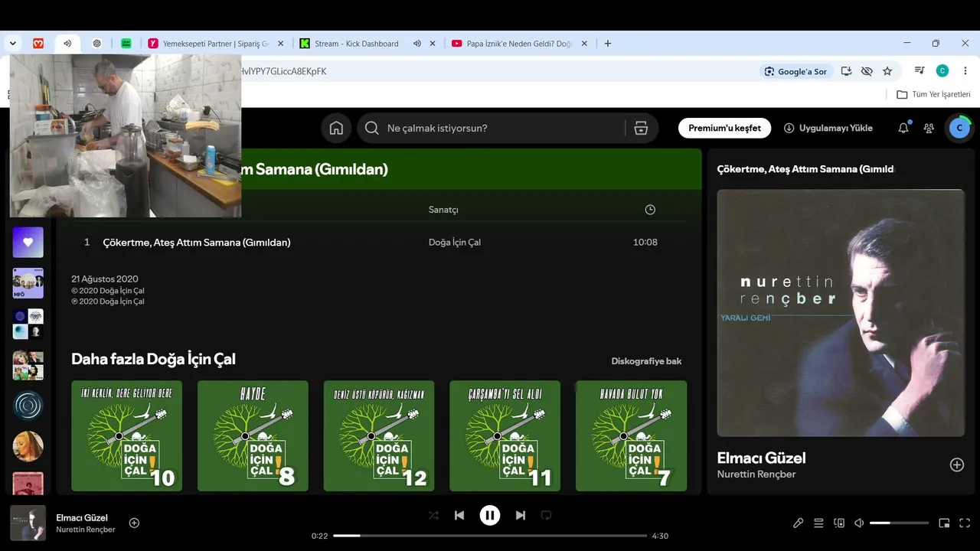This screenshot has width=980, height=551.
Task: Open Doğa İçin Çal 10 album cover
Action: (126, 435)
